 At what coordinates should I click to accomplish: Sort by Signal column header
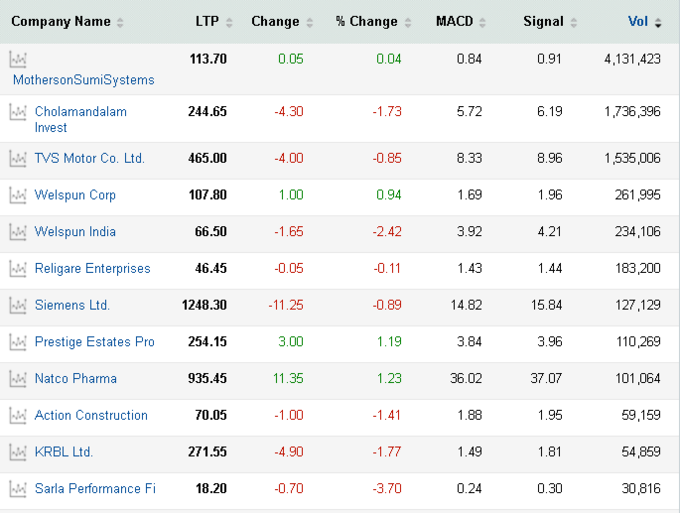[550, 22]
